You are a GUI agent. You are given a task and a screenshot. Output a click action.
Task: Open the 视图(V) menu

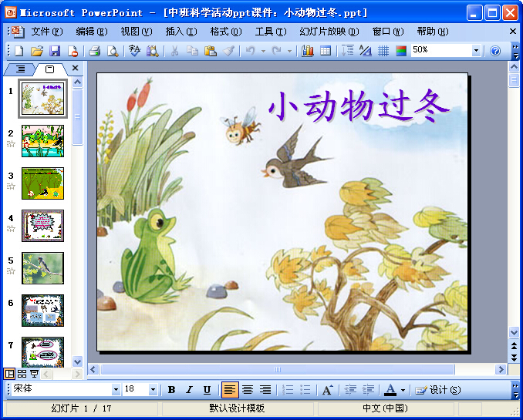click(136, 32)
